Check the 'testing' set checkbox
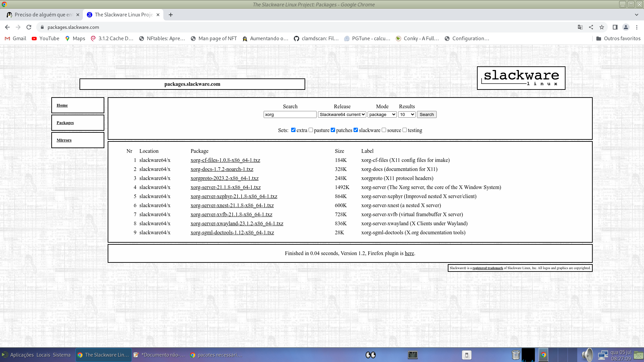644x362 pixels. [405, 130]
